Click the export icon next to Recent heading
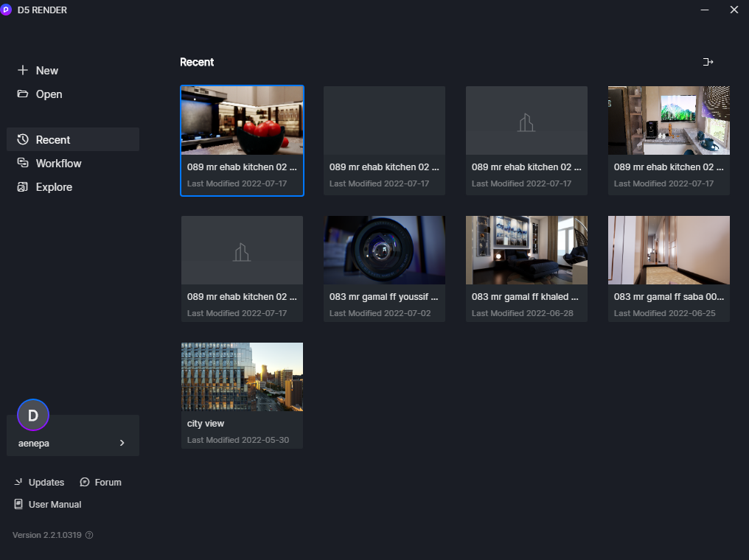 tap(708, 62)
